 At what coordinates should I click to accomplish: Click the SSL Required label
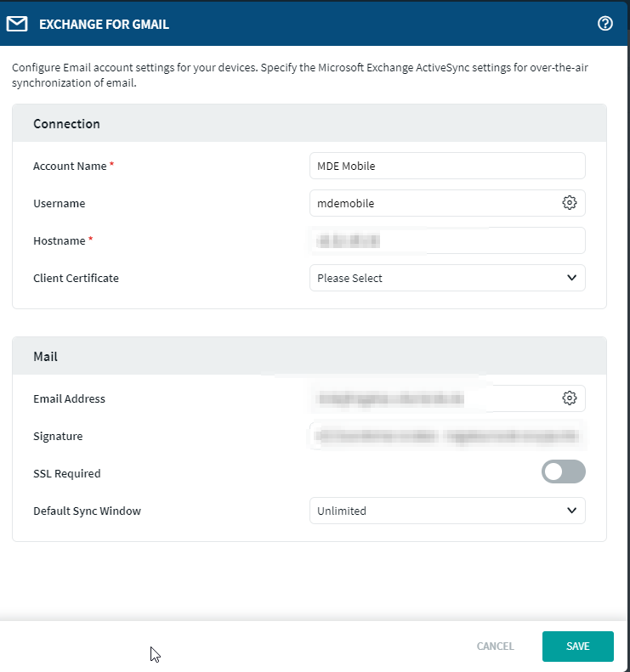pyautogui.click(x=66, y=473)
